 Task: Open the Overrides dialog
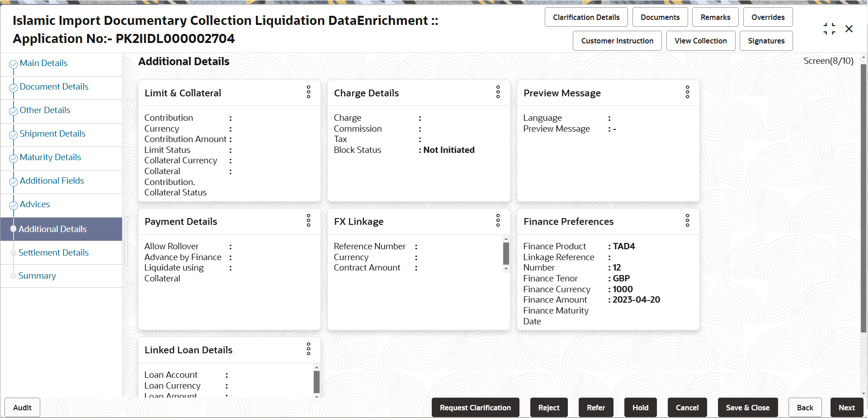(x=767, y=17)
